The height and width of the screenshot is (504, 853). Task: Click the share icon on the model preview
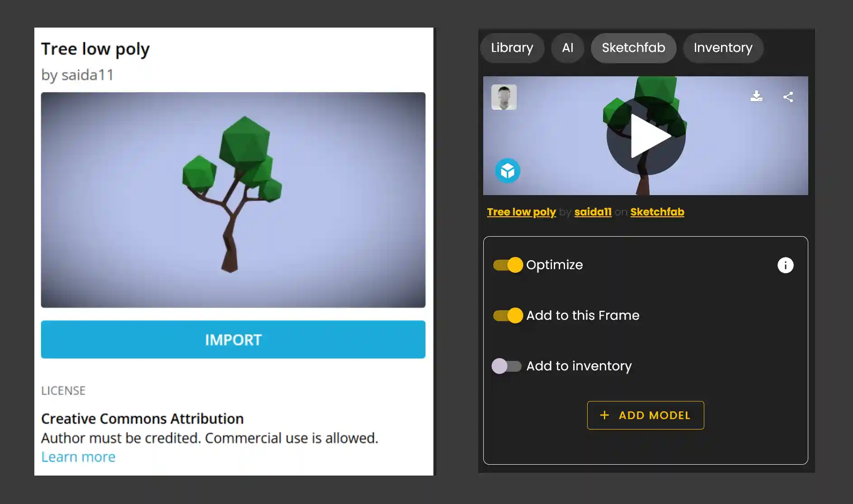[787, 96]
